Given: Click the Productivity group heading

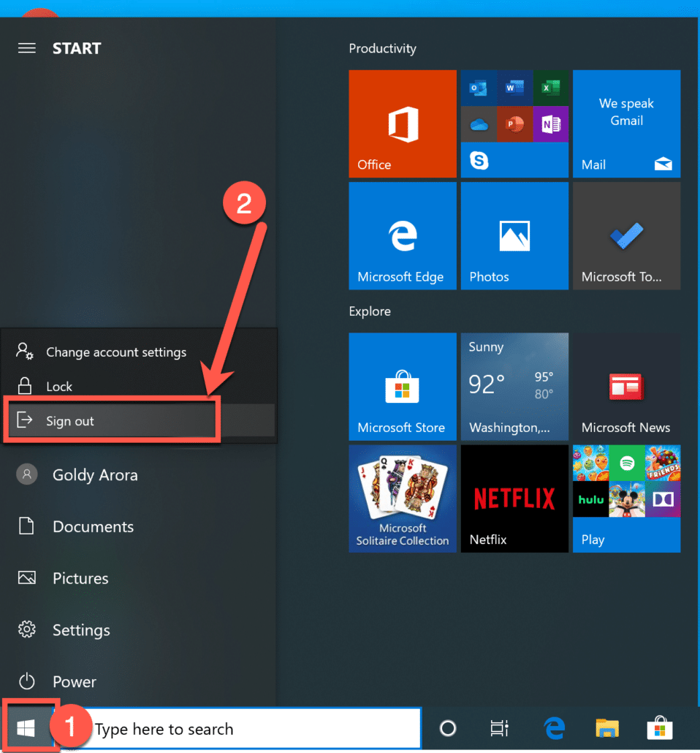Looking at the screenshot, I should (x=383, y=48).
